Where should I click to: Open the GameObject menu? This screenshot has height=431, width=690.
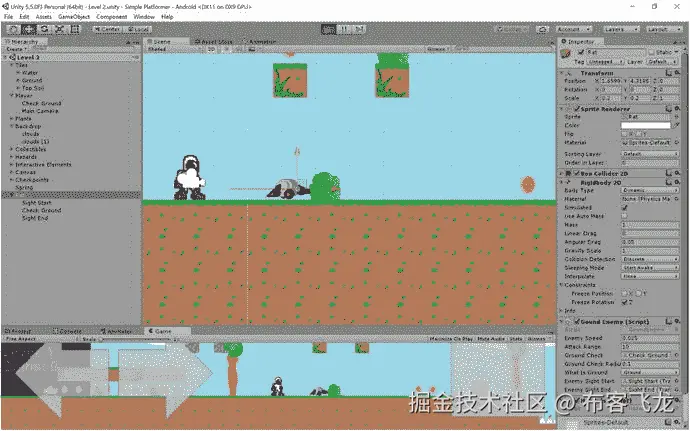(74, 17)
